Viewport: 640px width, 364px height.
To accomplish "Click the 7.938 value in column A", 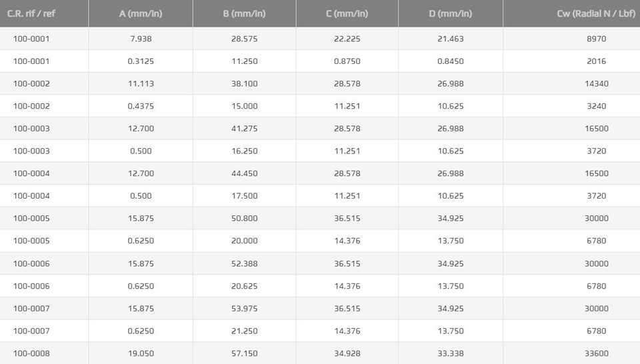I will (x=141, y=39).
